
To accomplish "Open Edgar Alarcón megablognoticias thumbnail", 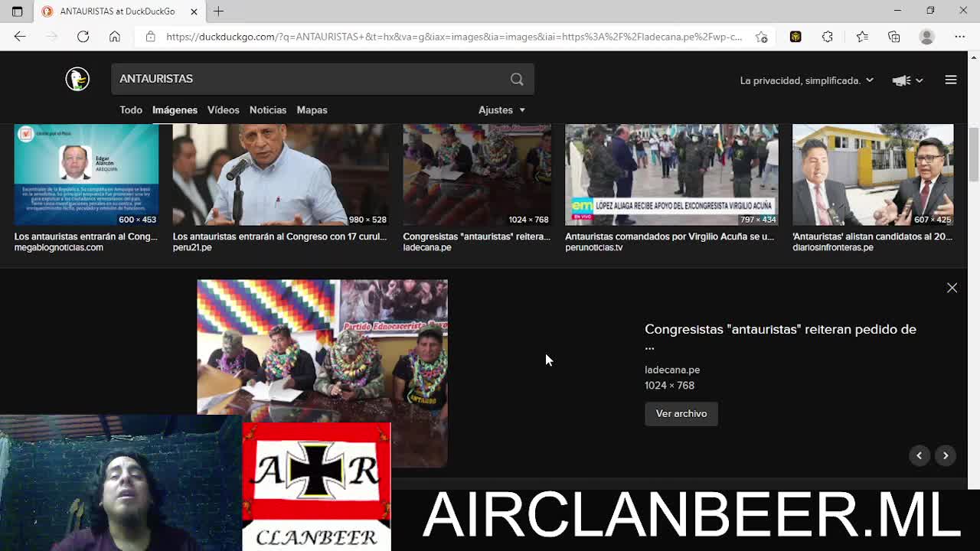I will click(87, 175).
